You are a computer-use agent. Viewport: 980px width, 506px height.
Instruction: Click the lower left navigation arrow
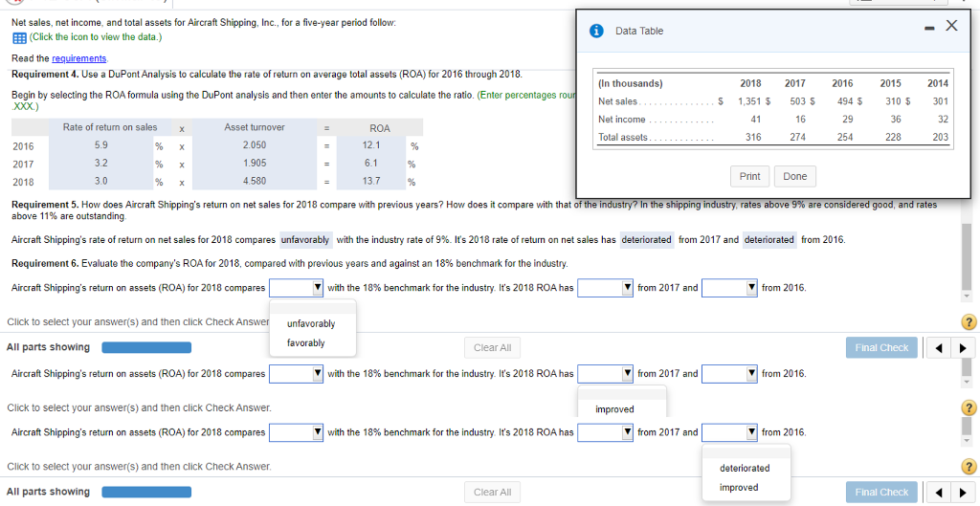coord(939,493)
